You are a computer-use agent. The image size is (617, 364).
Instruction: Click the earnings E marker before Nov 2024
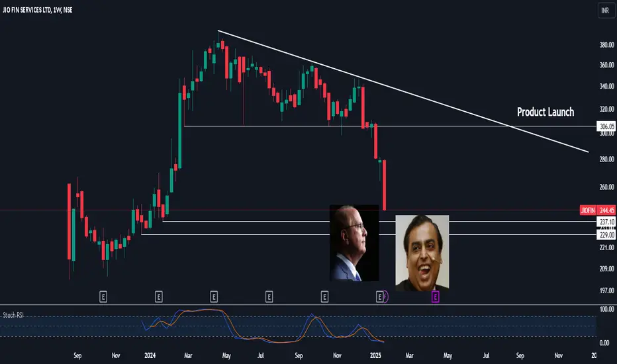(324, 296)
